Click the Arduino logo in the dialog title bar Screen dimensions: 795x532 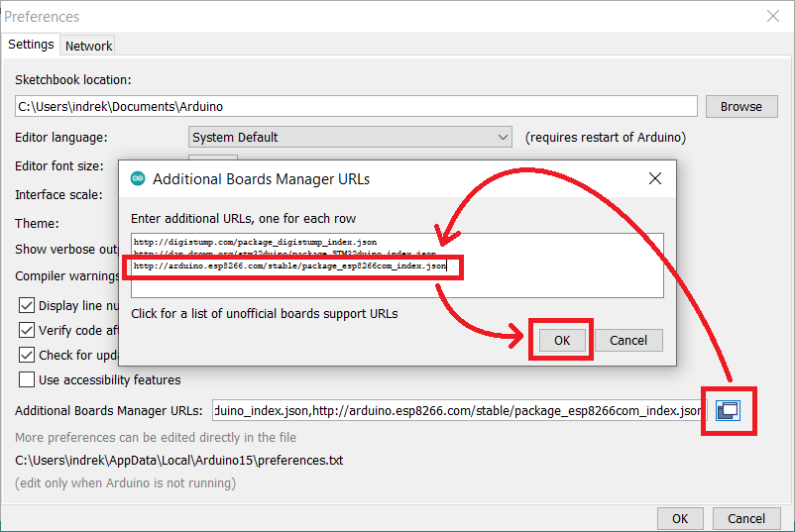coord(138,179)
